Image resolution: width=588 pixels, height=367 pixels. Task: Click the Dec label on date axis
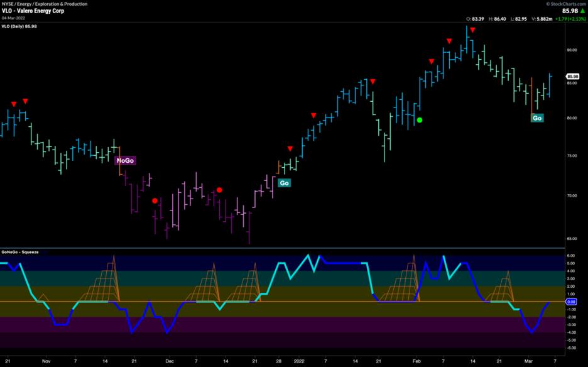(169, 361)
